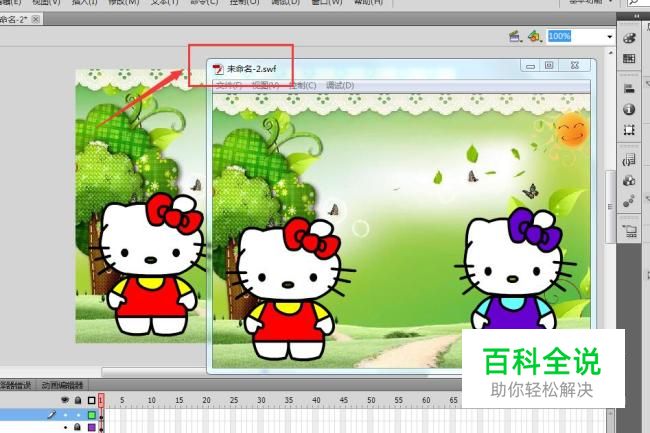The height and width of the screenshot is (433, 650).
Task: Open Control menu in swf preview window
Action: 303,85
